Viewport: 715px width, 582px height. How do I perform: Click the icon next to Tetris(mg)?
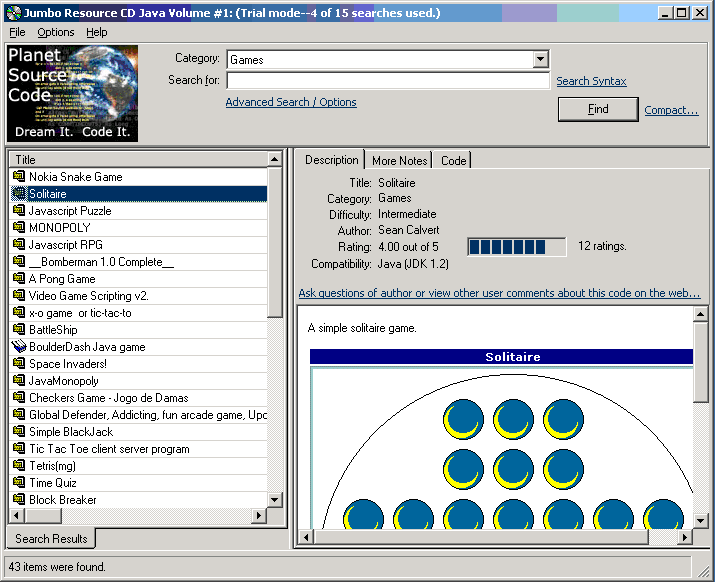click(x=19, y=465)
